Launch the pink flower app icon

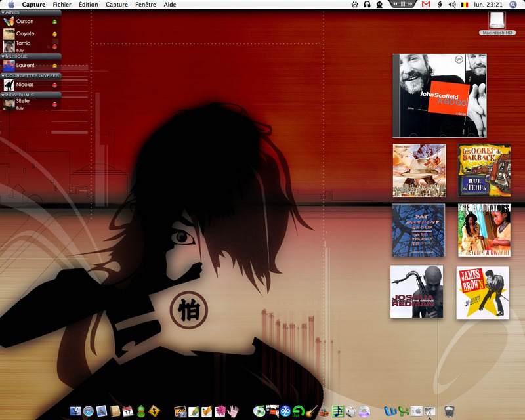pyautogui.click(x=220, y=411)
